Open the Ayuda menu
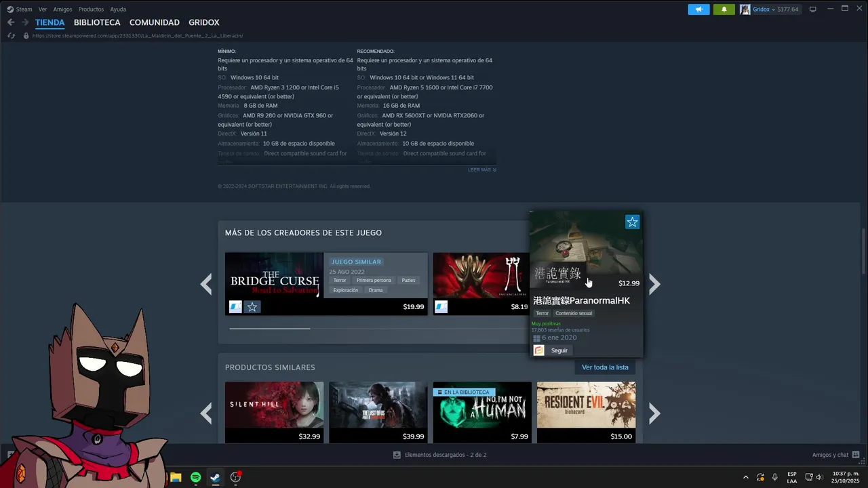 click(118, 9)
